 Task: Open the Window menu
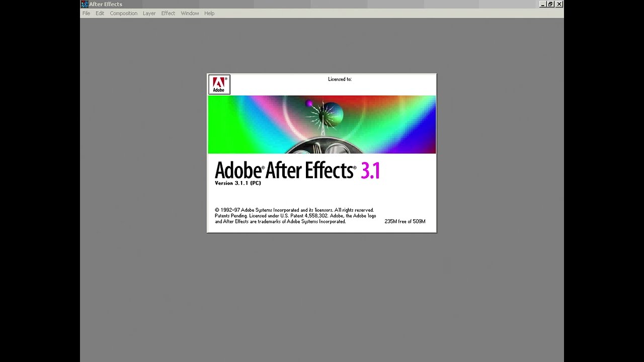[190, 14]
